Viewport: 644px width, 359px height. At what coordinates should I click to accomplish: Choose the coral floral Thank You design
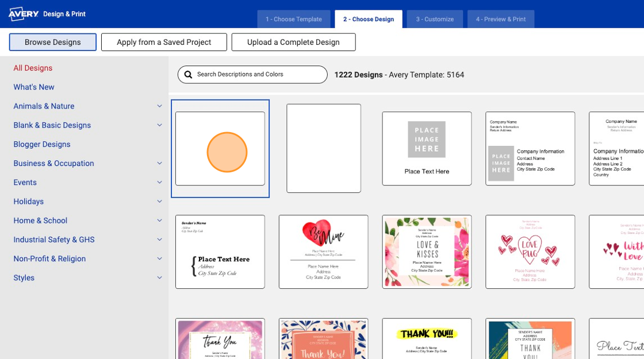point(323,338)
